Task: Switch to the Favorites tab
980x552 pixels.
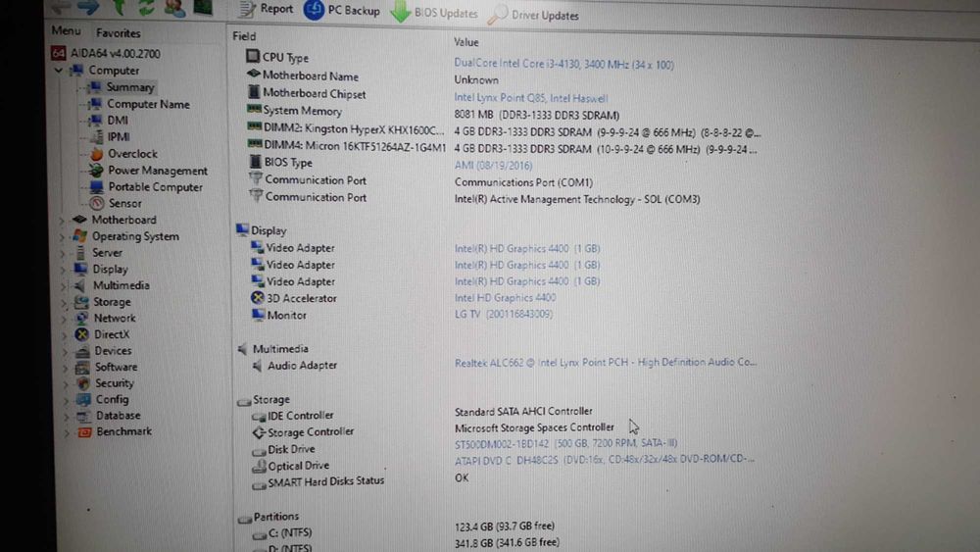Action: (x=119, y=33)
